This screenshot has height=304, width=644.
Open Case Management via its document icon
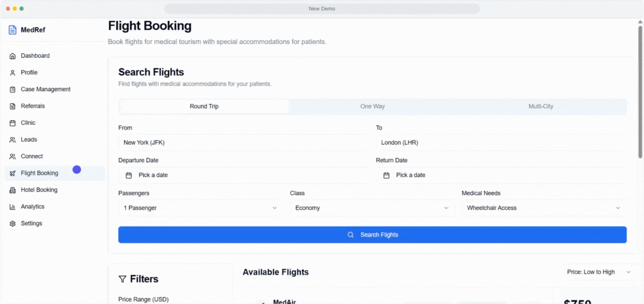12,89
